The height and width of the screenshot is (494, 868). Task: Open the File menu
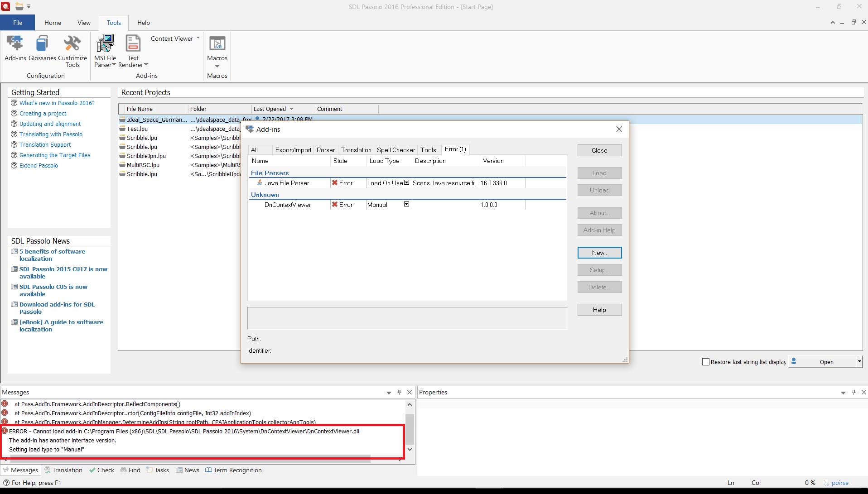pyautogui.click(x=18, y=23)
